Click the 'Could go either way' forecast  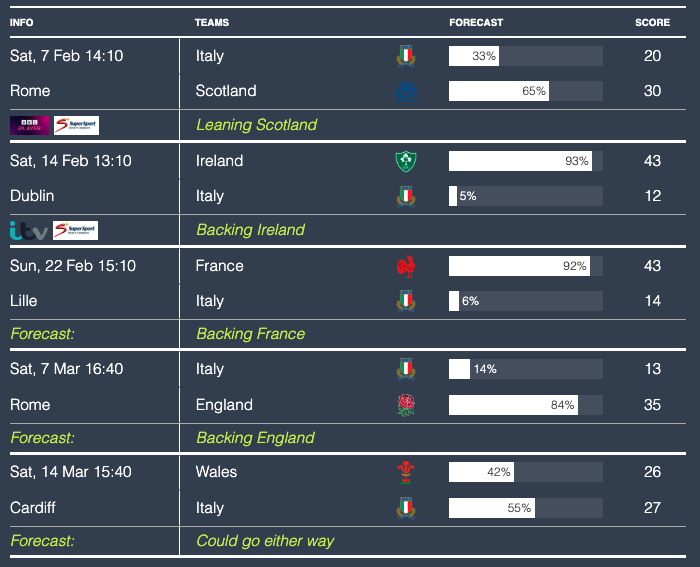265,541
